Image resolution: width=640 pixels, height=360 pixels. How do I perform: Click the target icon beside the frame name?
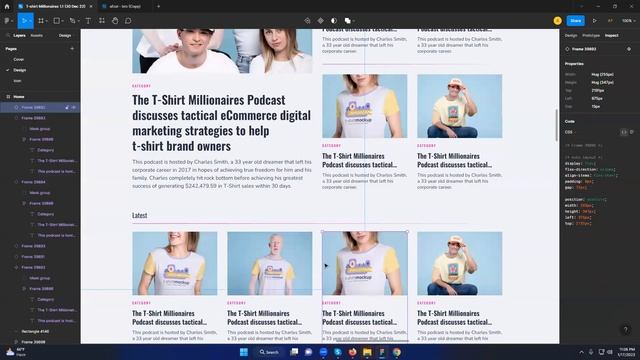coord(629,49)
